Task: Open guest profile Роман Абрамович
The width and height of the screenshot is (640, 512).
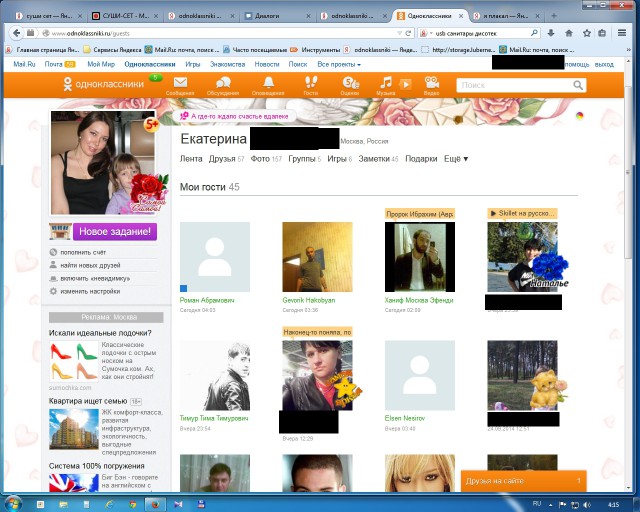Action: [207, 300]
